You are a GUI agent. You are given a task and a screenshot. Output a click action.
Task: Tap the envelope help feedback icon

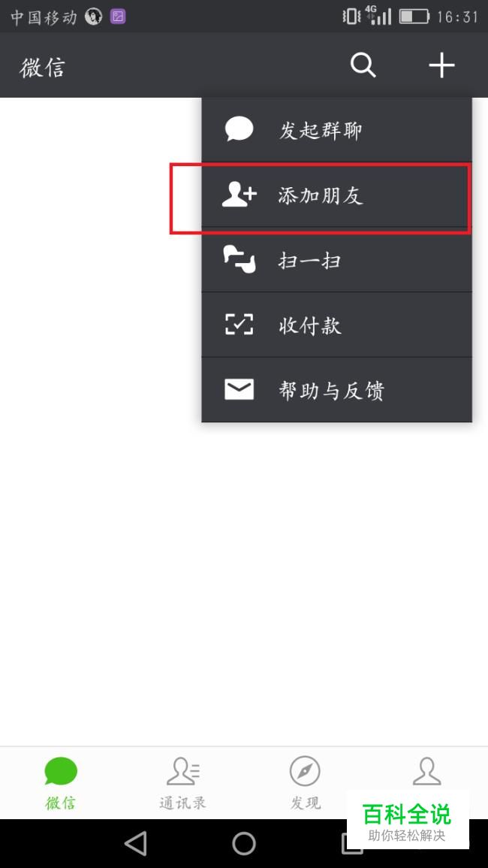[239, 389]
